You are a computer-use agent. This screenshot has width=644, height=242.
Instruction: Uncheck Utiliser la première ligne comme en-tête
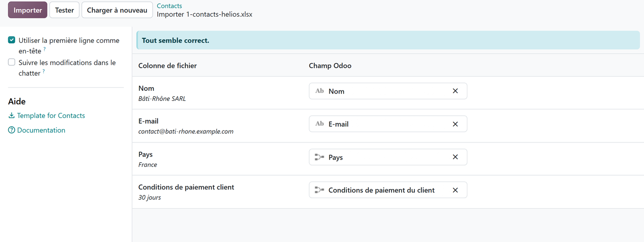(11, 40)
